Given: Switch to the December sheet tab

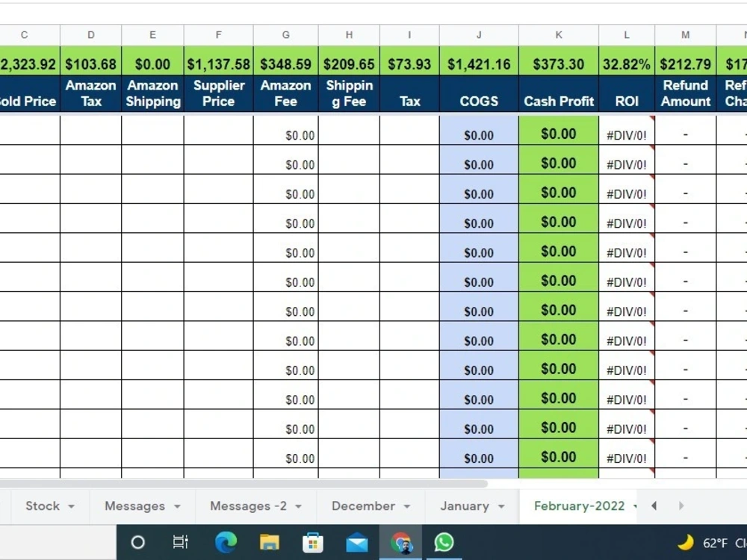Looking at the screenshot, I should (363, 505).
